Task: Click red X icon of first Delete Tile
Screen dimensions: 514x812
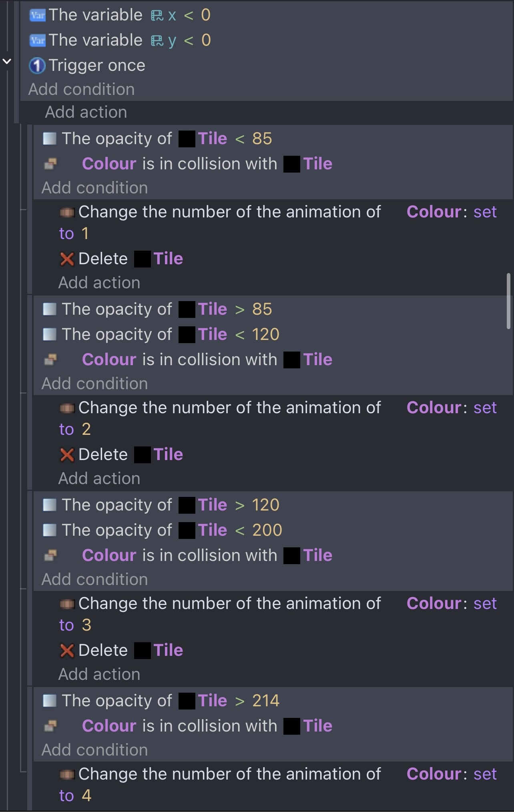Action: pyautogui.click(x=67, y=259)
